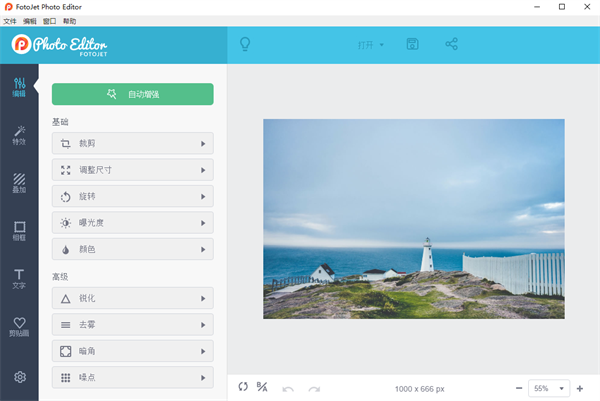This screenshot has width=600, height=401.
Task: Open the 剪贴画 clipart sidebar panel
Action: point(19,327)
